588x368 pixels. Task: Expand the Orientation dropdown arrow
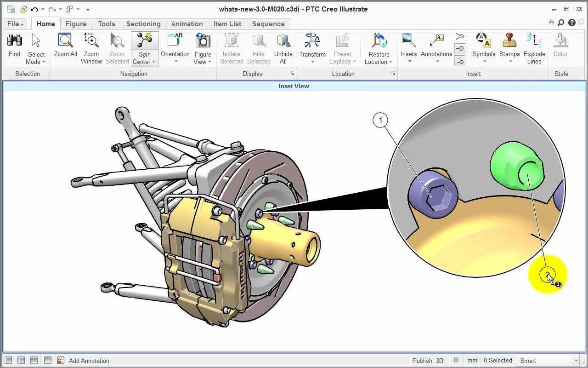click(x=175, y=62)
